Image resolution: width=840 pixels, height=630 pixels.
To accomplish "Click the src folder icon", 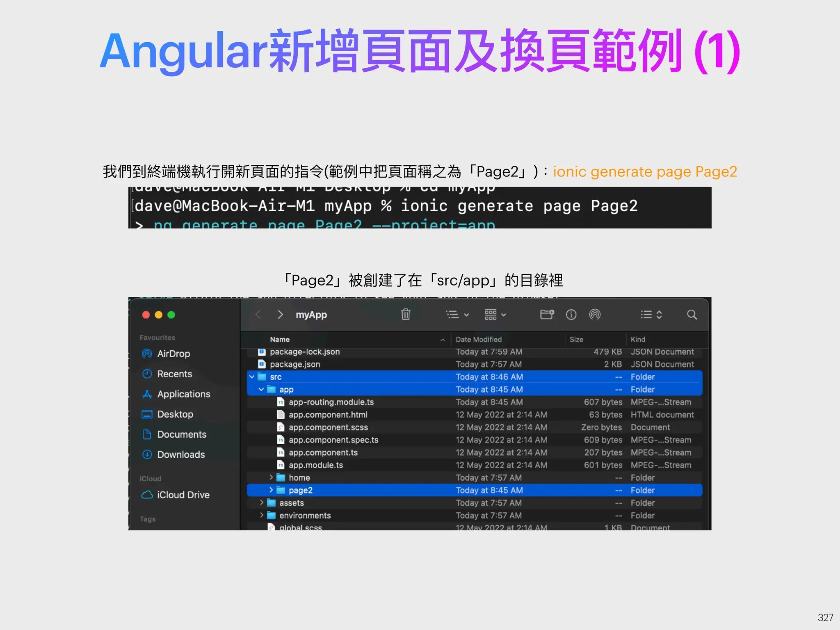I will pyautogui.click(x=262, y=377).
